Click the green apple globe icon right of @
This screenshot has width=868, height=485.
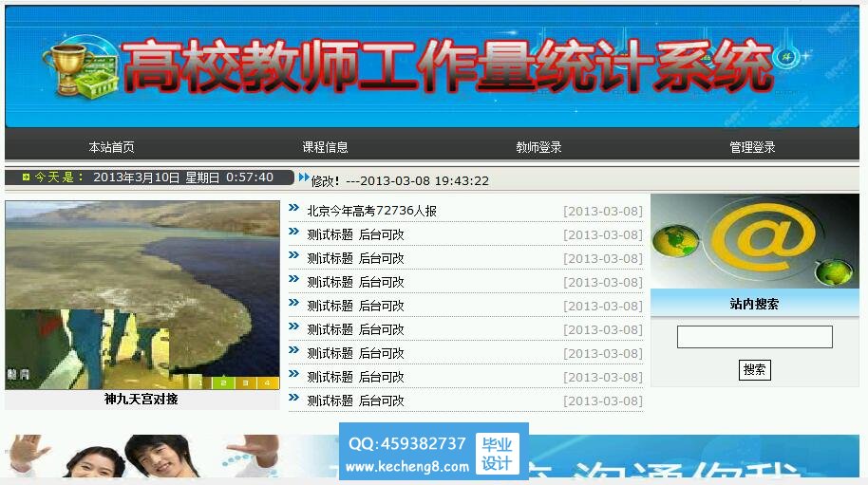point(834,272)
